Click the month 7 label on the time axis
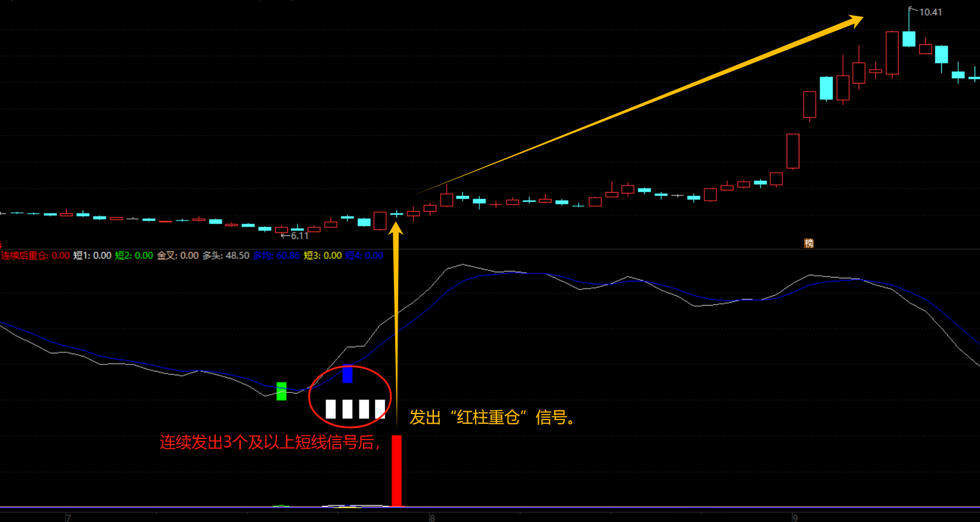Viewport: 980px width, 522px height. pyautogui.click(x=68, y=518)
